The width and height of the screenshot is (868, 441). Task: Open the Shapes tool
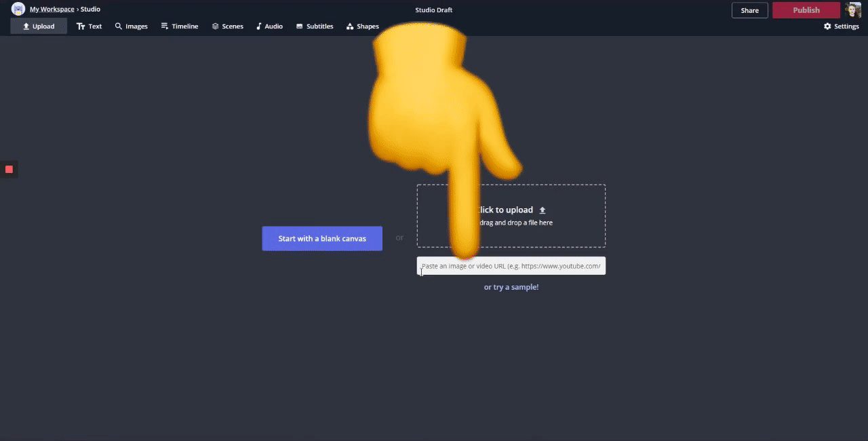tap(362, 26)
